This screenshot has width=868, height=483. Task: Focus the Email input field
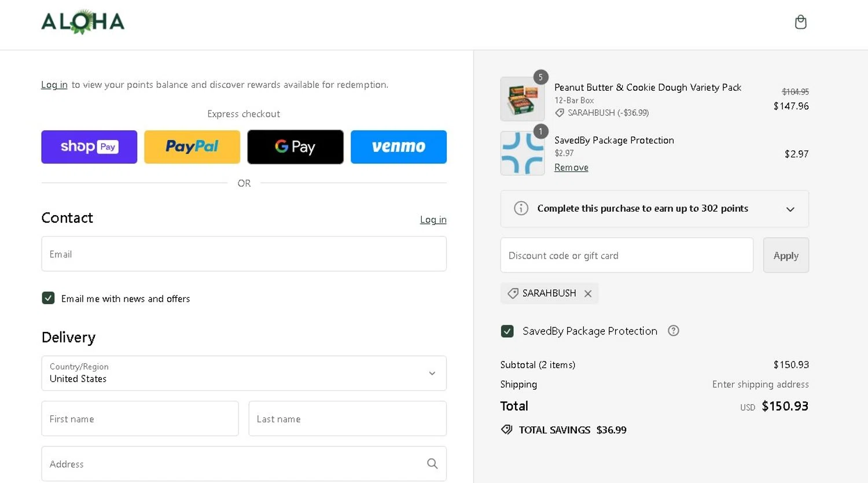point(244,254)
